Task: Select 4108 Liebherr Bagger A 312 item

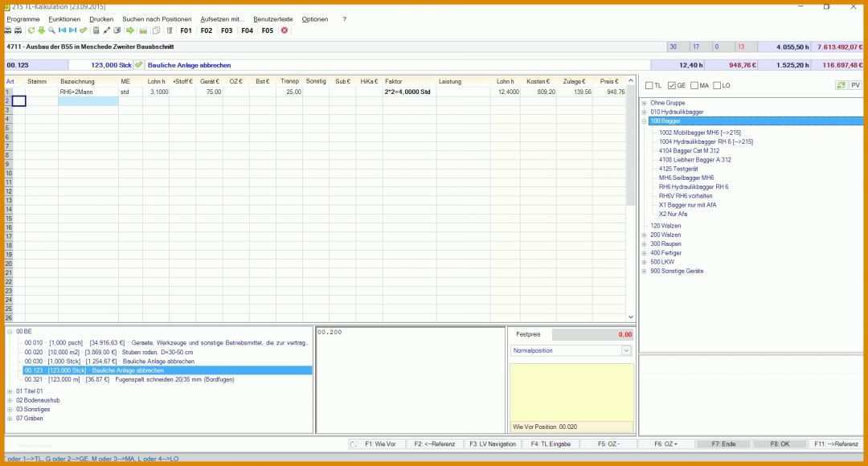Action: pyautogui.click(x=694, y=160)
